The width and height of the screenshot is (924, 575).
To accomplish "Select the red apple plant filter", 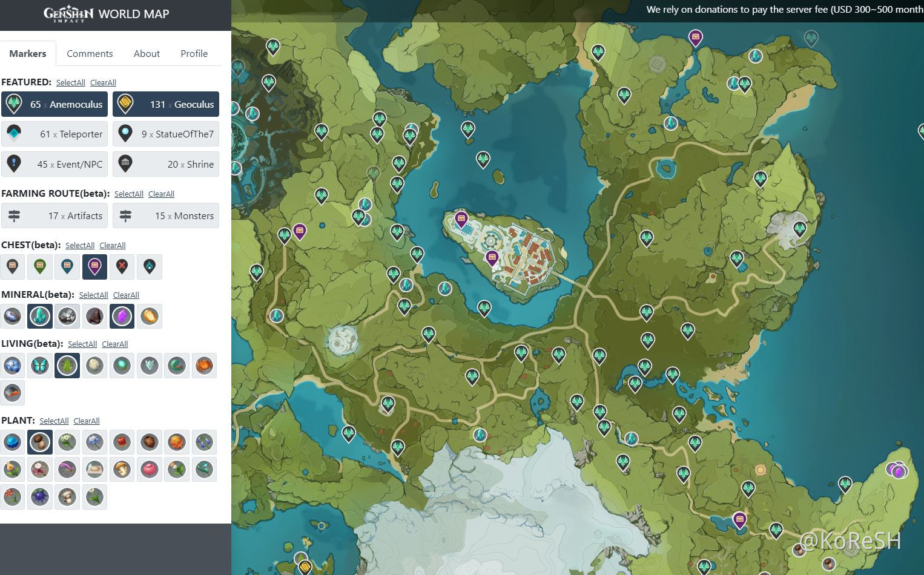I will (150, 470).
